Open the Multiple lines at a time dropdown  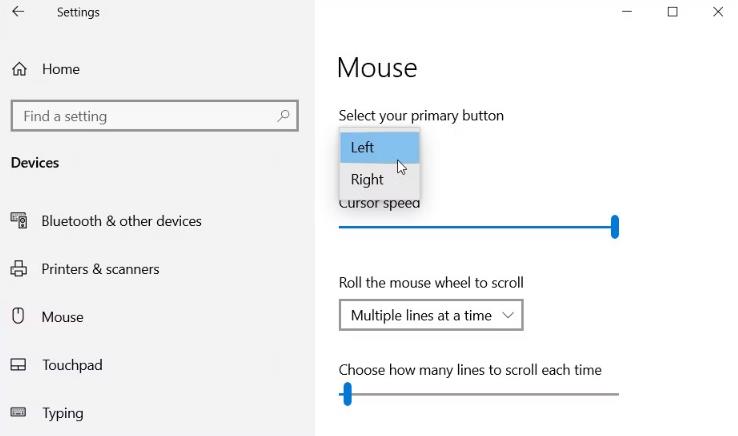coord(431,315)
